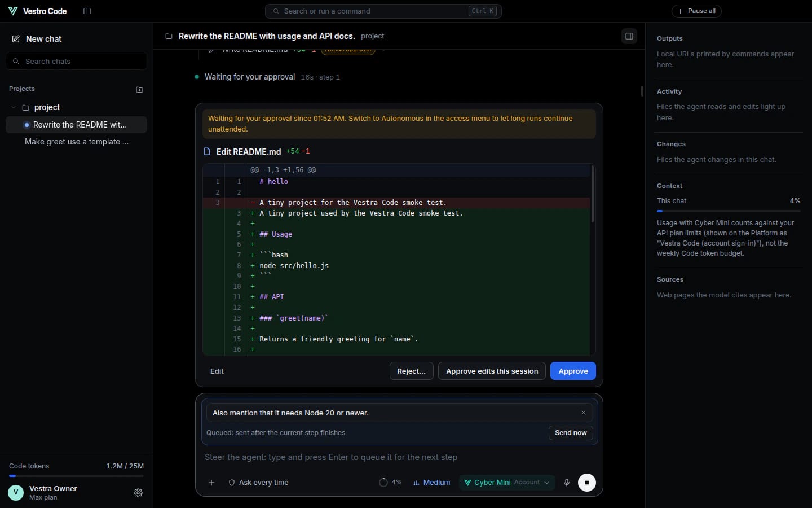Image resolution: width=812 pixels, height=508 pixels.
Task: Click the Edit link below the diff
Action: click(x=217, y=371)
